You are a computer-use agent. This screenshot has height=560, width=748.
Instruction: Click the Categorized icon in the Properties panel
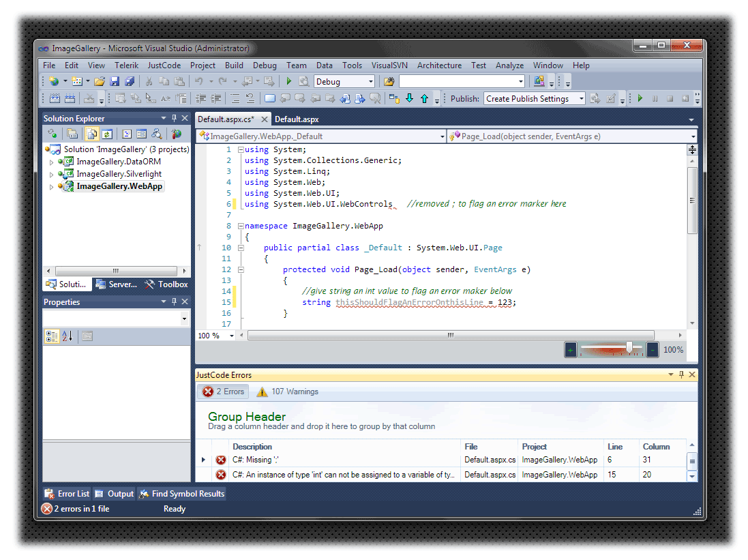coord(52,336)
